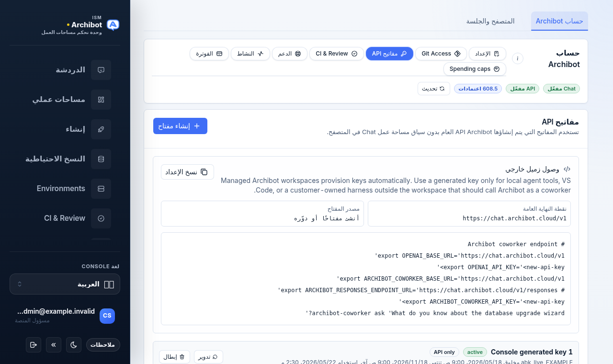Click the export OPENAI_API_KEY code line
The image size is (613, 364).
pos(500,267)
